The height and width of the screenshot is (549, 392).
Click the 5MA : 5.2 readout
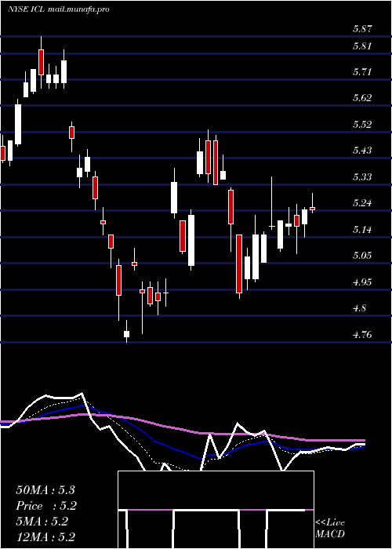coord(42,522)
